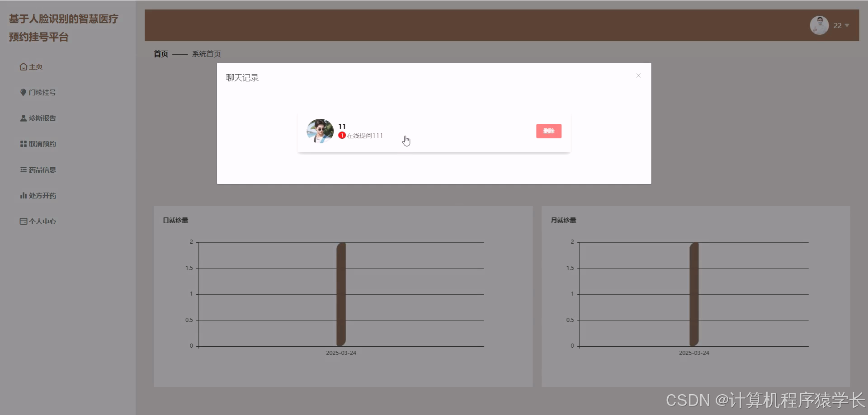Click the grid icon beside 取消预约
Viewport: 868px width, 415px height.
tap(24, 144)
